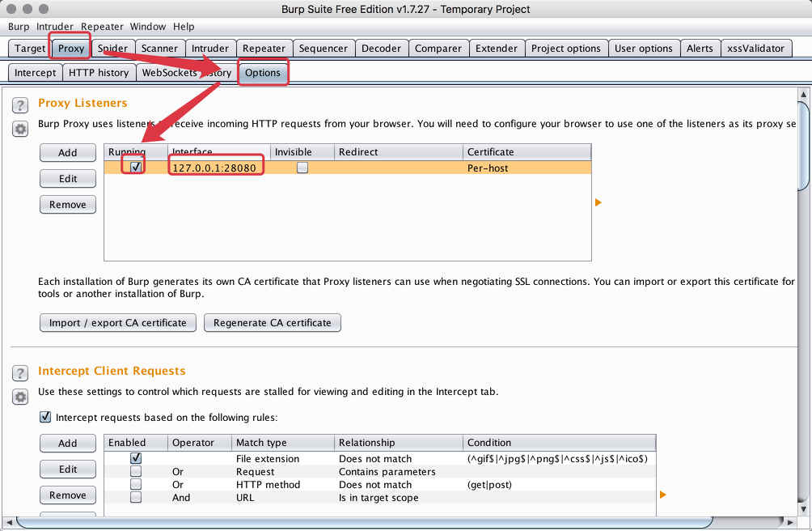Image resolution: width=812 pixels, height=531 pixels.
Task: Open the Help menu
Action: 184,27
